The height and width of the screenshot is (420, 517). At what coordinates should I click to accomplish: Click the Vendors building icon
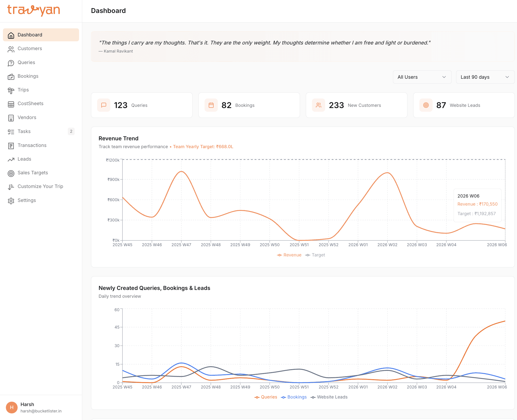click(x=11, y=118)
